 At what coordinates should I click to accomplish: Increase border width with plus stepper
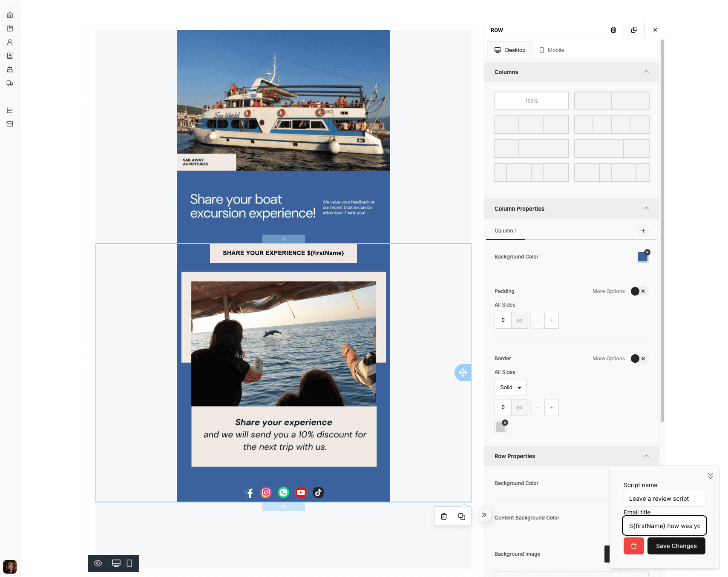(552, 408)
